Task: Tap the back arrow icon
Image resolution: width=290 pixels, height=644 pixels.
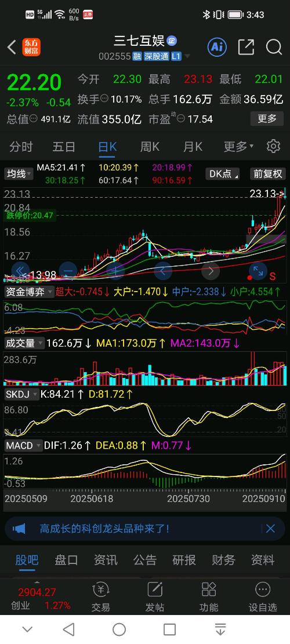Action: pos(12,48)
